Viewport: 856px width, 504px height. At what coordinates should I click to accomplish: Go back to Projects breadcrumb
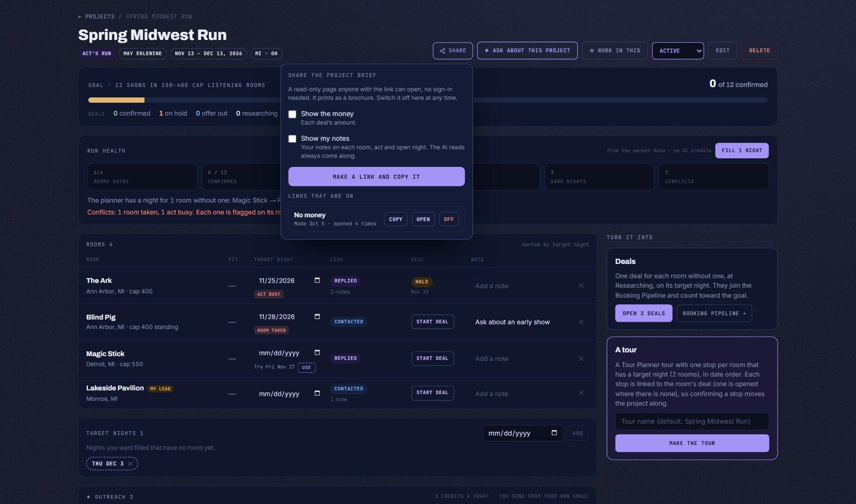click(x=97, y=17)
